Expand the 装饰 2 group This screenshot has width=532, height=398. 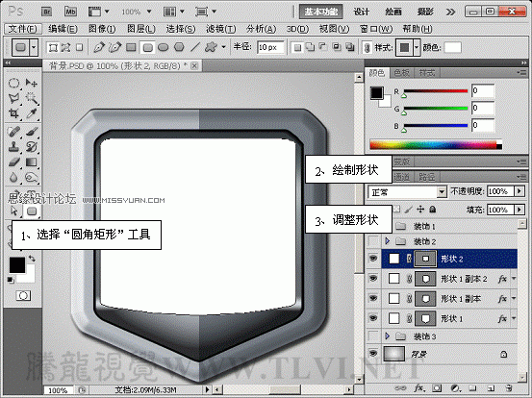point(387,241)
